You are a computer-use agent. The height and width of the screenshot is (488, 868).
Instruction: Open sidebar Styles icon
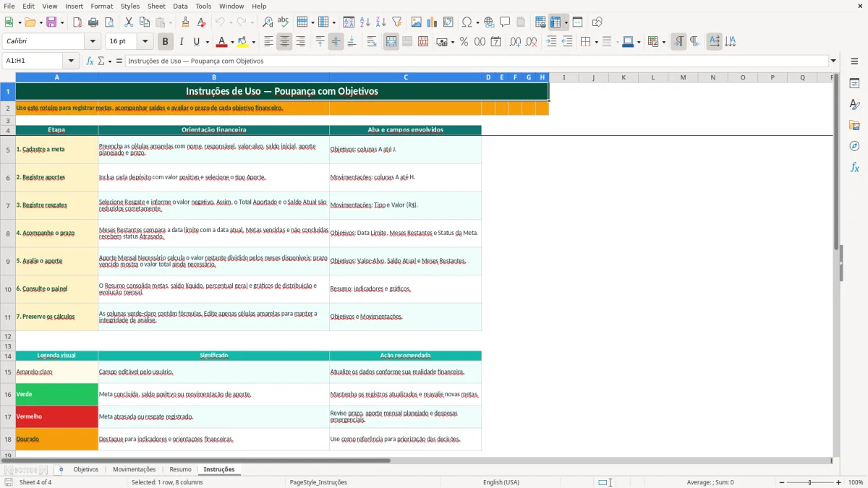(854, 104)
